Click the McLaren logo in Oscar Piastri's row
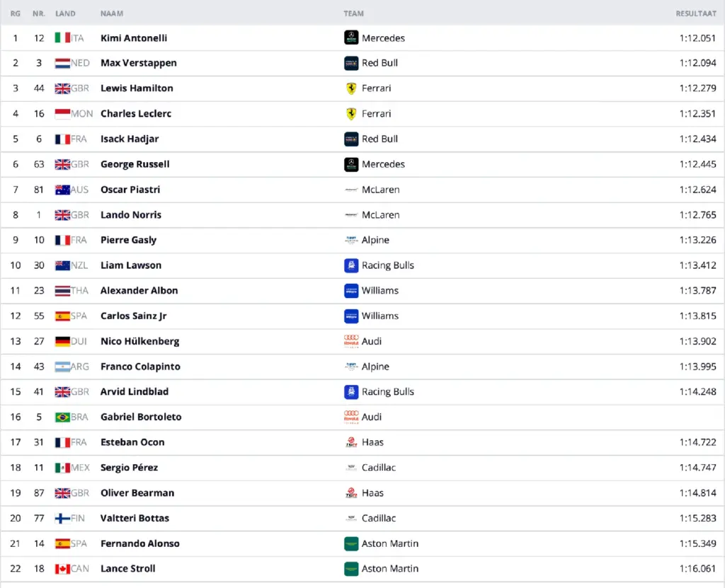The width and height of the screenshot is (725, 588). [351, 190]
